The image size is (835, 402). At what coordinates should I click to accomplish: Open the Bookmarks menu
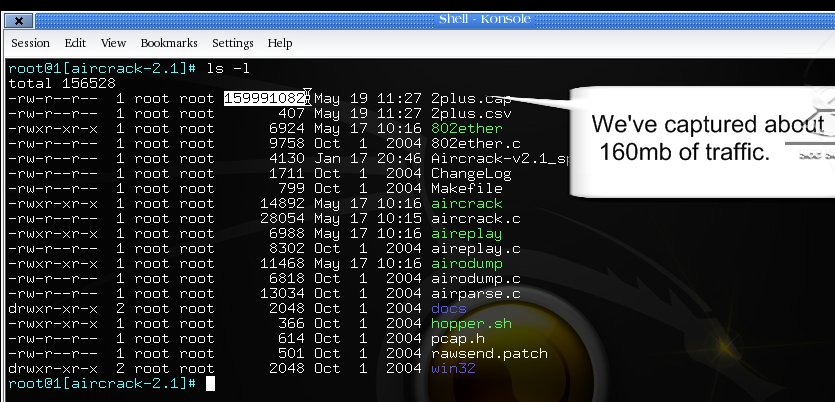(169, 43)
